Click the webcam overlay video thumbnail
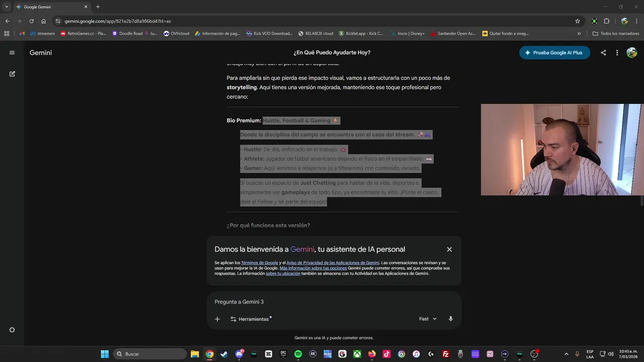The width and height of the screenshot is (644, 362). 562,149
